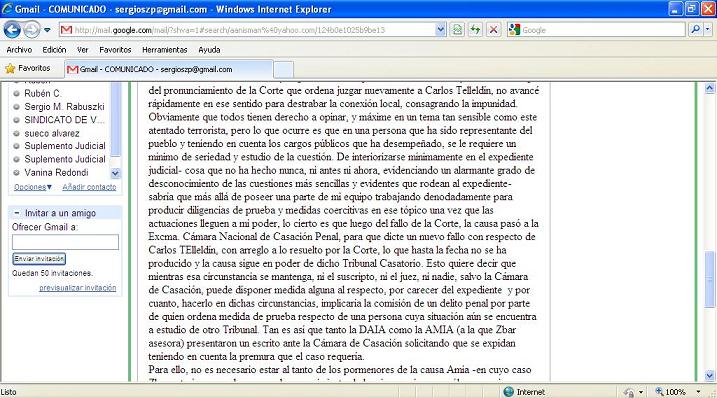The height and width of the screenshot is (398, 717).
Task: Open the zoom level 100% dropdown
Action: point(698,392)
